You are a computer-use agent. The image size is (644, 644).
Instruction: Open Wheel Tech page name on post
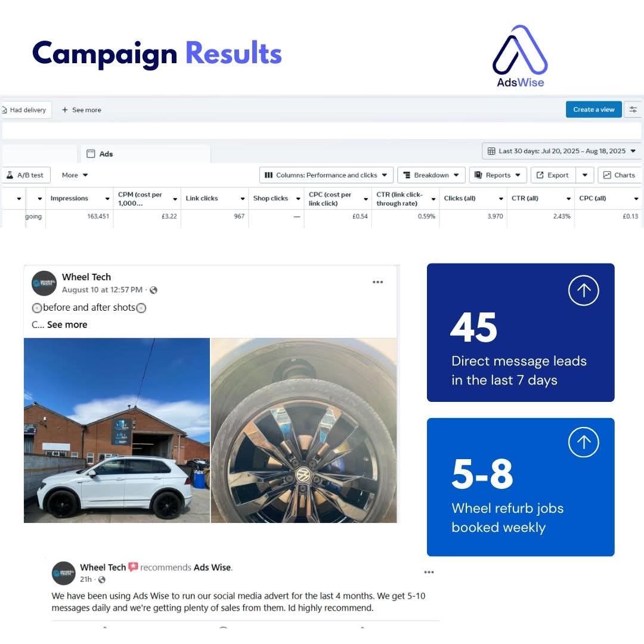86,277
